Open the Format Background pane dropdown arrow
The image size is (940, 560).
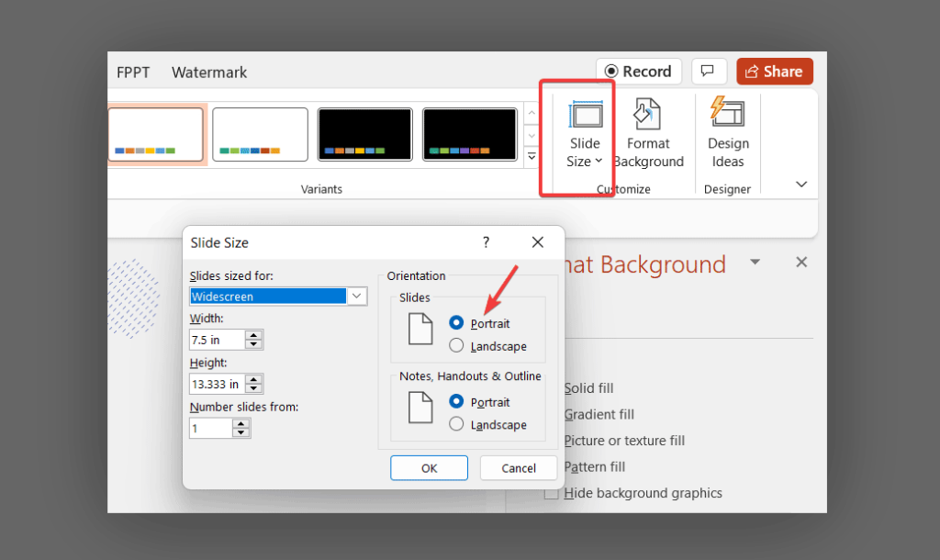(755, 262)
